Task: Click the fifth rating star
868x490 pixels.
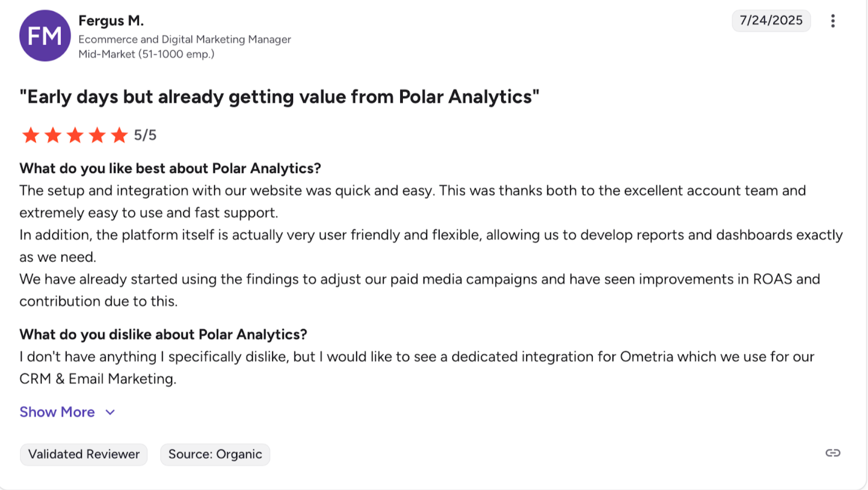Action: (x=119, y=135)
